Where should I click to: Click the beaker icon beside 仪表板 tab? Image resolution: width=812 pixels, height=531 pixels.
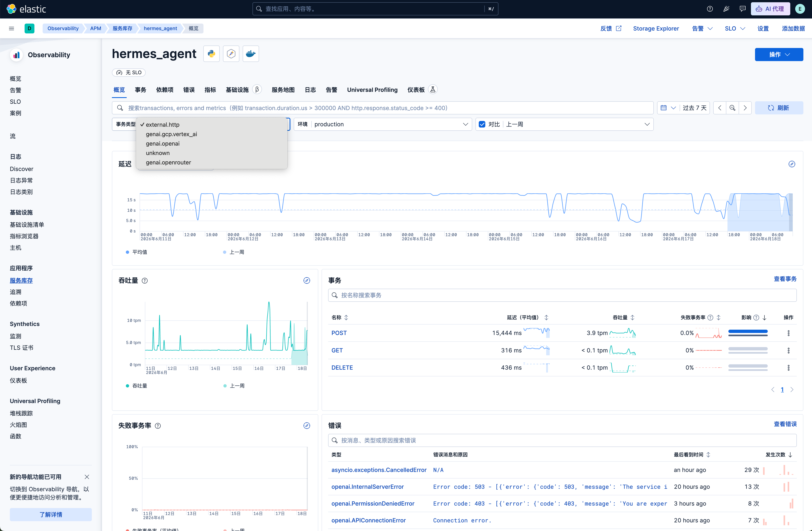pyautogui.click(x=433, y=89)
